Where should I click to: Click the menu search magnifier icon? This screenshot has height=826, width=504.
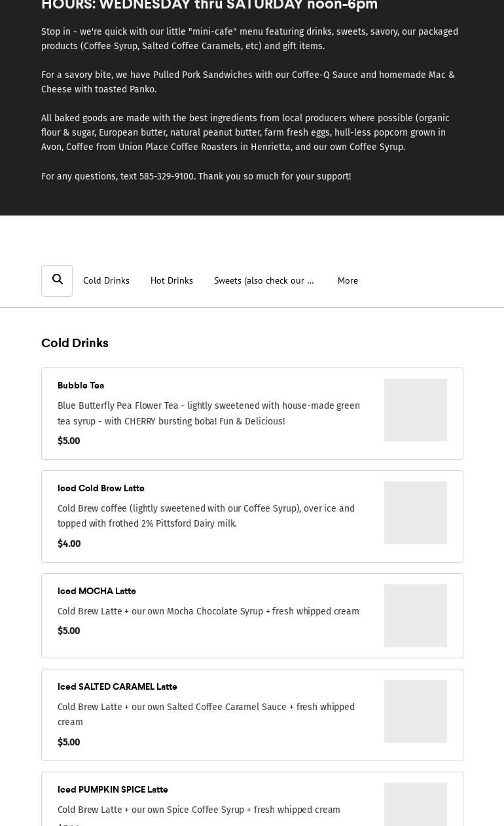tap(57, 280)
